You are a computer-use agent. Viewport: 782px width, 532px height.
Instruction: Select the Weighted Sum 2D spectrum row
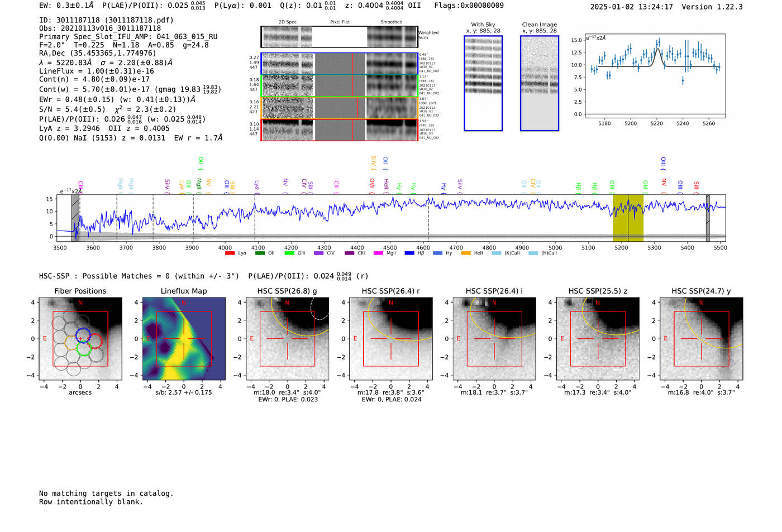[x=339, y=37]
